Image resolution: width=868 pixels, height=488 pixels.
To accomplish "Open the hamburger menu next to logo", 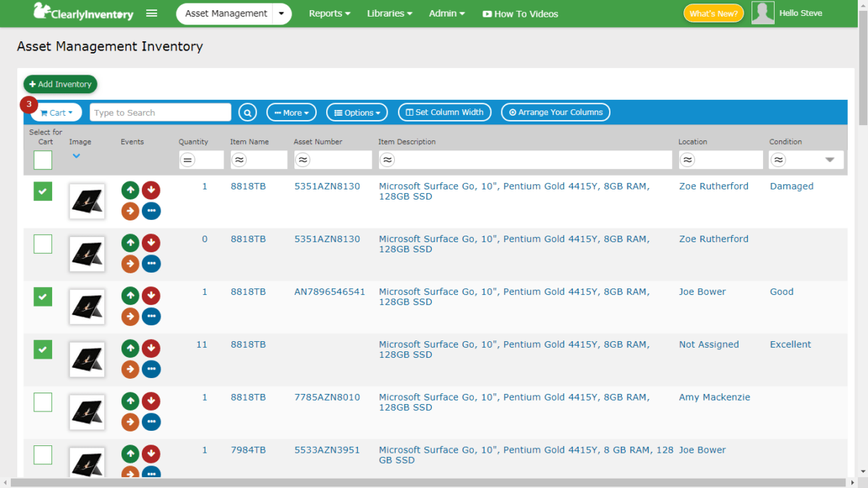I will pos(152,13).
